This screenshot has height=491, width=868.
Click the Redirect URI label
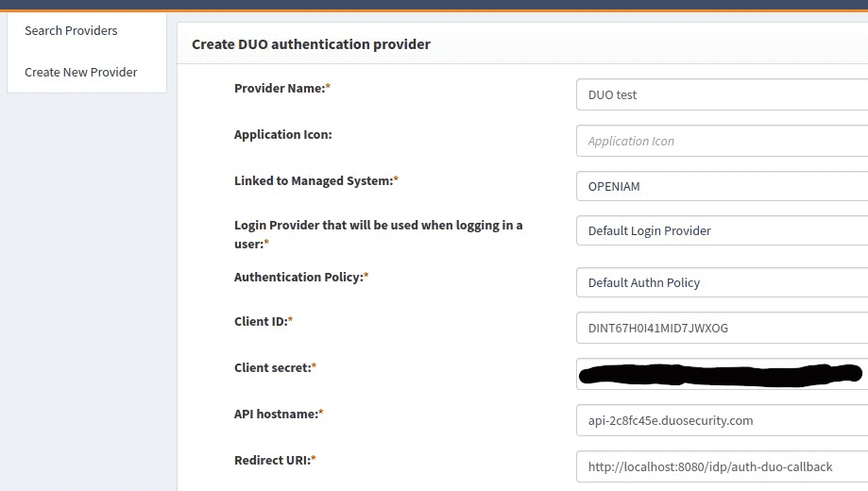(274, 460)
